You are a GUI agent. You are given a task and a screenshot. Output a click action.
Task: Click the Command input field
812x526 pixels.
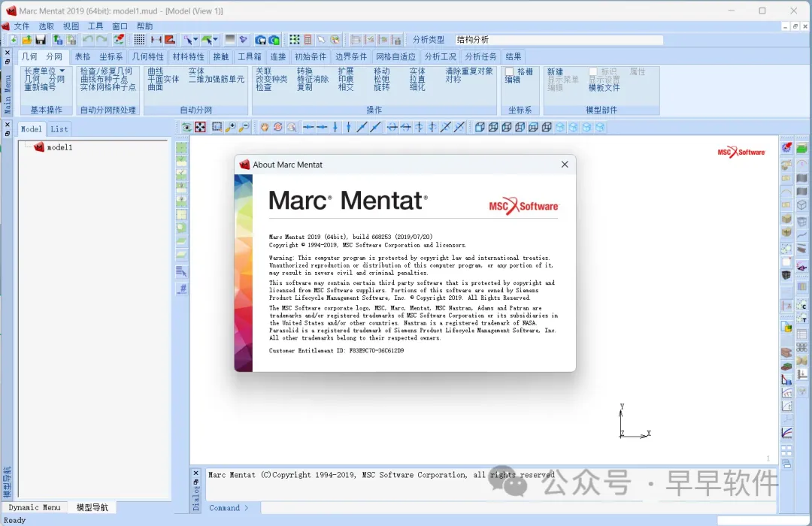[x=518, y=508]
